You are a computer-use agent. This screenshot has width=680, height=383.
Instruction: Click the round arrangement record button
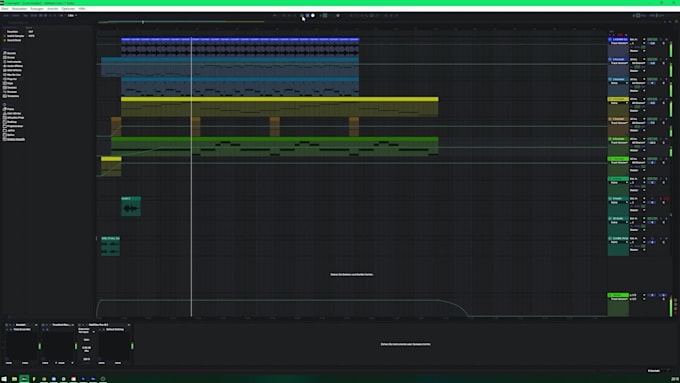(x=313, y=16)
